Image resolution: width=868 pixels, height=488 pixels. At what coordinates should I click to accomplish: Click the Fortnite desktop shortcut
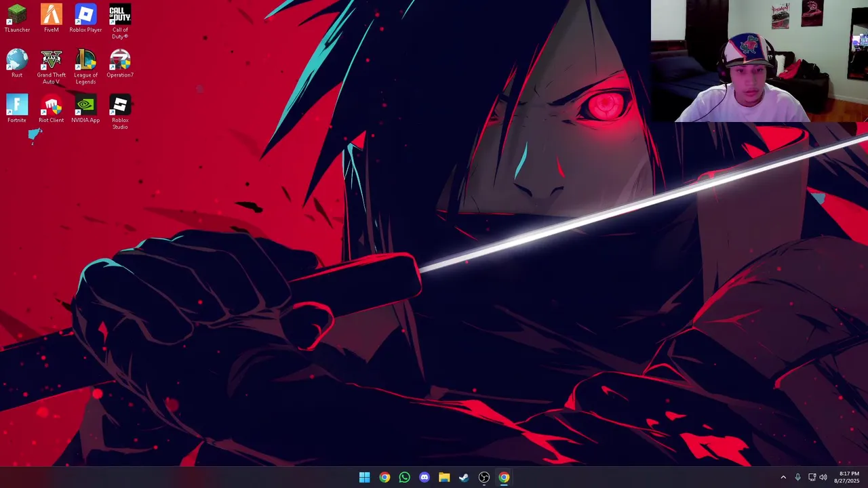point(17,109)
